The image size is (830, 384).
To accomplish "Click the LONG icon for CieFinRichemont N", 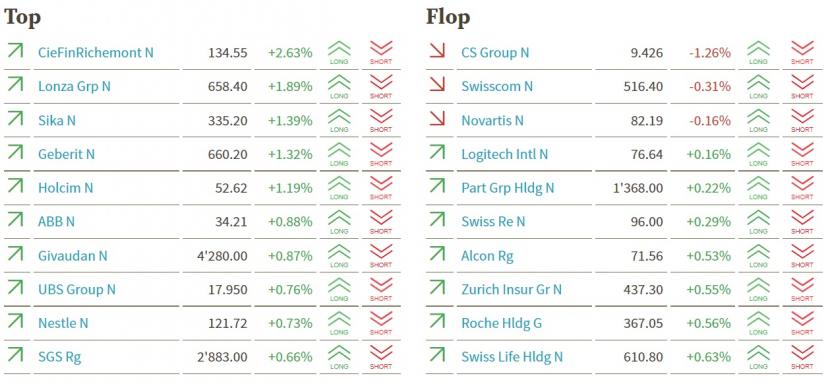I will (339, 52).
